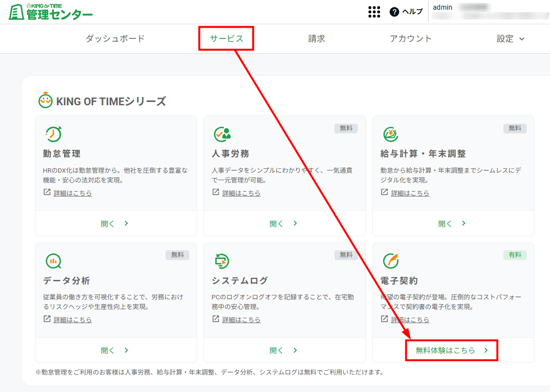Click the ヘルプ question mark icon

click(394, 12)
